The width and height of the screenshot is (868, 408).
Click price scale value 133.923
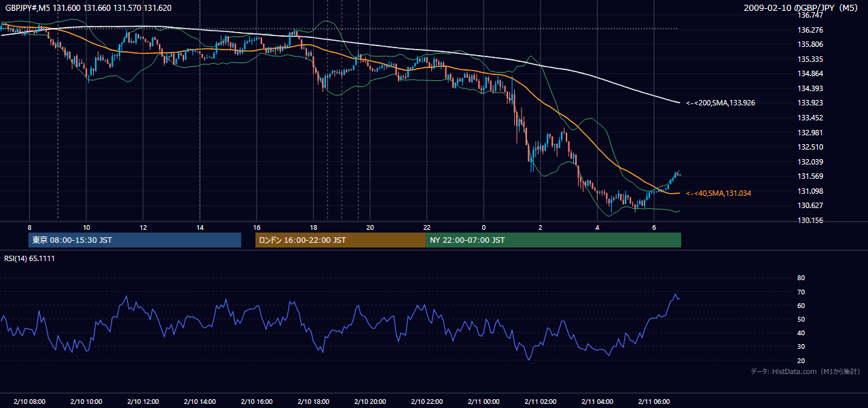[x=810, y=103]
